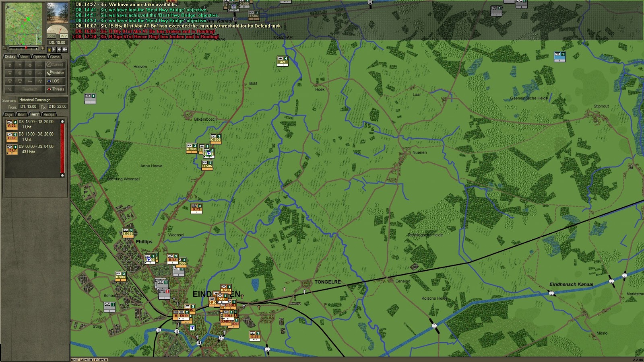
Task: Select the Reinf tab
Action: pyautogui.click(x=35, y=114)
